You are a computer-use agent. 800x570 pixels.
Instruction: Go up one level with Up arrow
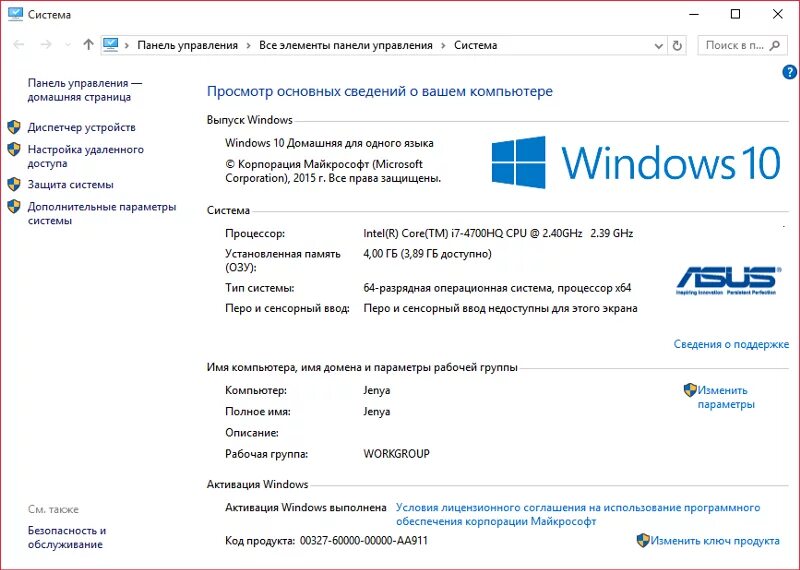pos(88,45)
